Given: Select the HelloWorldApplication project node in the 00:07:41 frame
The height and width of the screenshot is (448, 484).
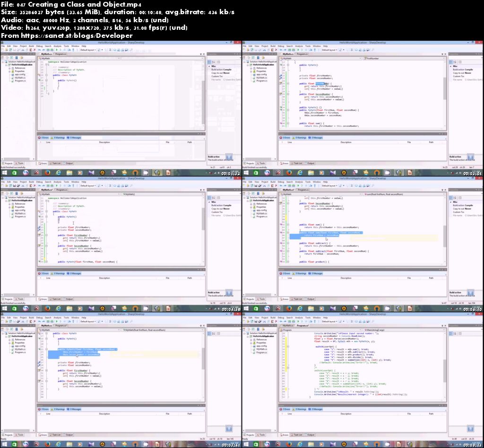Looking at the screenshot, I should pos(22,336).
